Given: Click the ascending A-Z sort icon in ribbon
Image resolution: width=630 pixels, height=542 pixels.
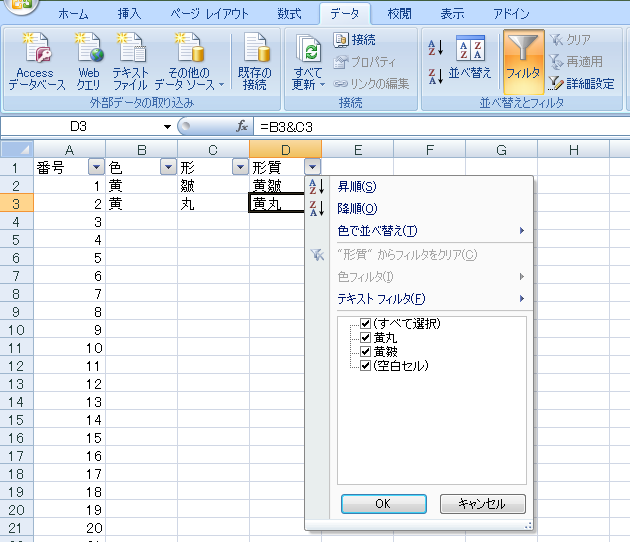Looking at the screenshot, I should coord(435,47).
